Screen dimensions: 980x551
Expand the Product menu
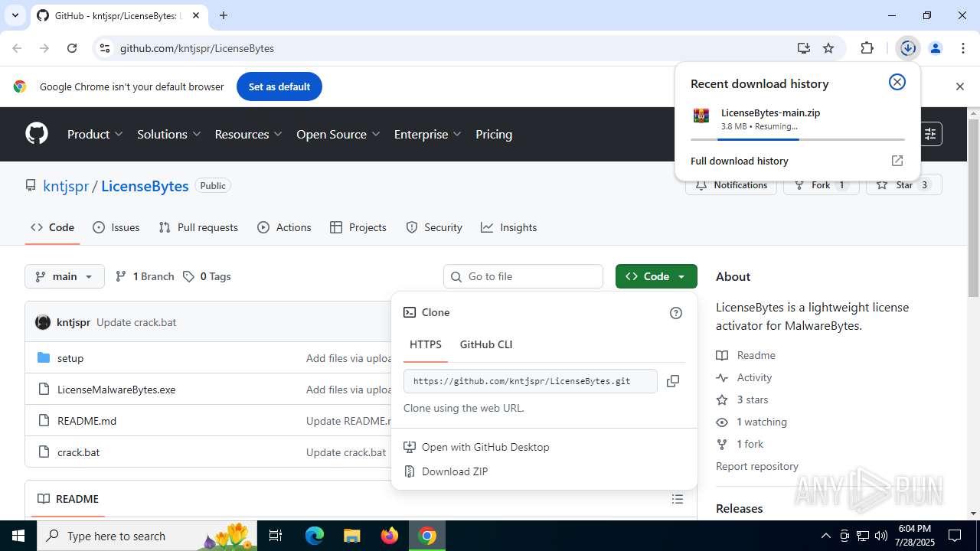click(95, 134)
